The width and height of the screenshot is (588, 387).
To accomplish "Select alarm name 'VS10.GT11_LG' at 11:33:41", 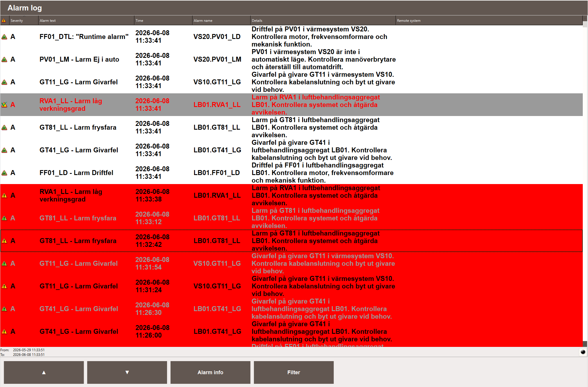I will pyautogui.click(x=217, y=82).
